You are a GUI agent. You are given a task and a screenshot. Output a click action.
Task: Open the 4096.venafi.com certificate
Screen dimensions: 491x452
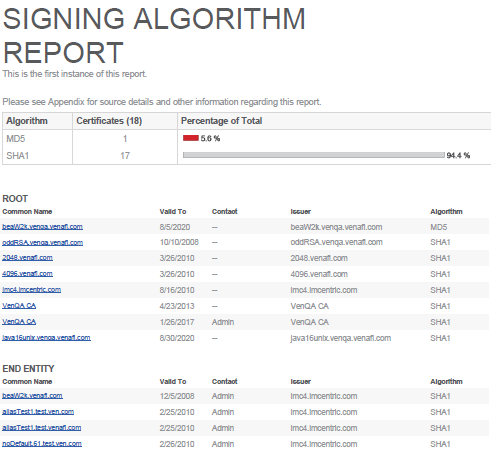click(27, 274)
